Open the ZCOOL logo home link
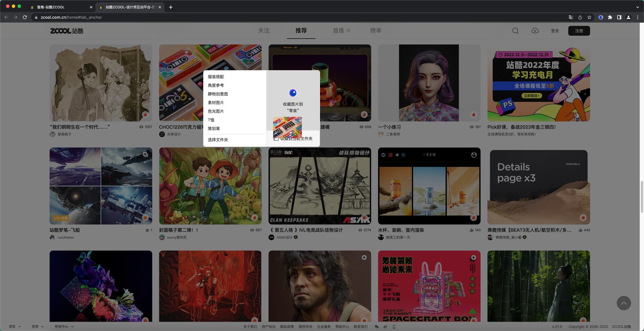 pyautogui.click(x=67, y=31)
